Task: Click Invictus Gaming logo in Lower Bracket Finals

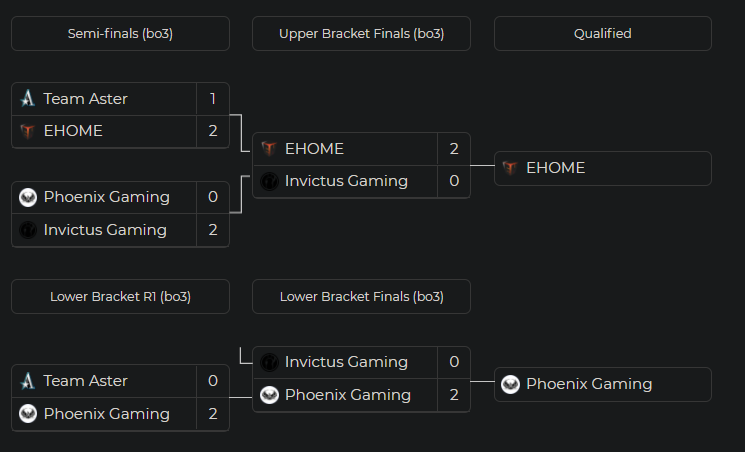Action: [269, 362]
